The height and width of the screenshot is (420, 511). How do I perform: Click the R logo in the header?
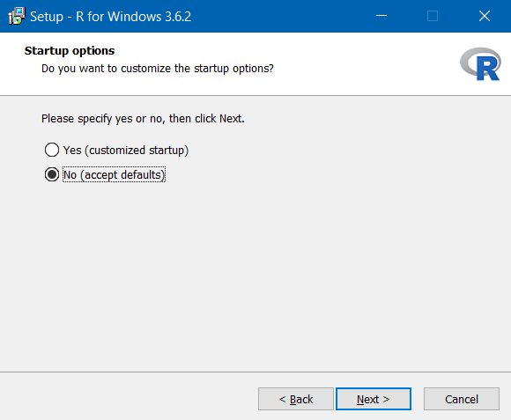pyautogui.click(x=480, y=64)
